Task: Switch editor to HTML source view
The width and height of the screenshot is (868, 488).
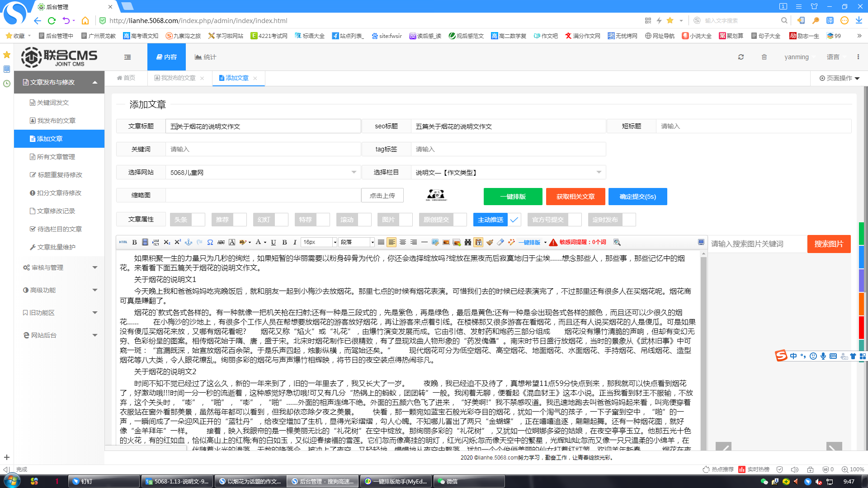Action: 123,242
